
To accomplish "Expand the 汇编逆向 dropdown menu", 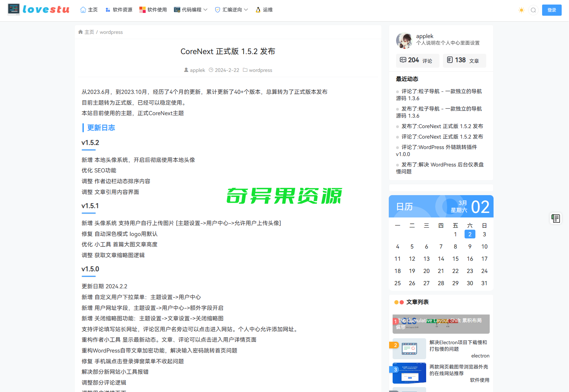I will point(231,10).
